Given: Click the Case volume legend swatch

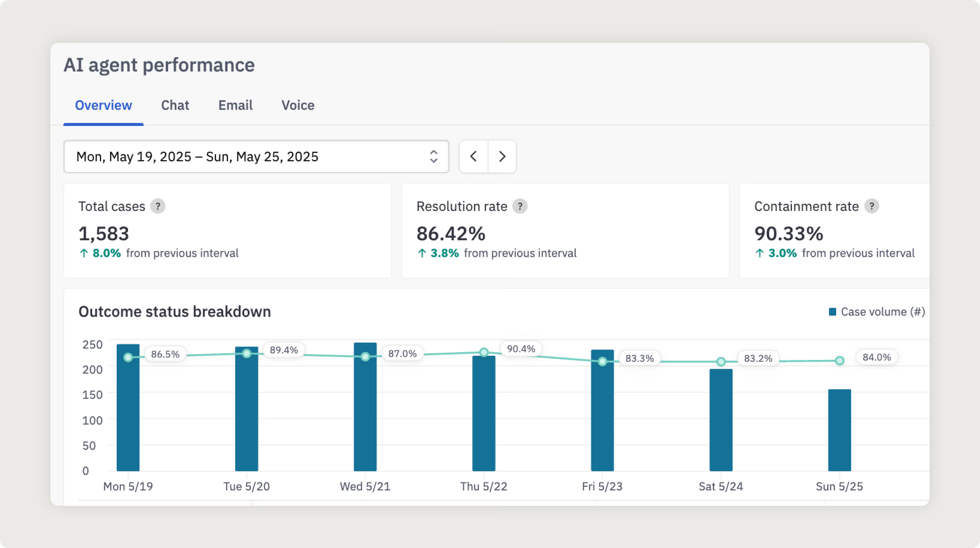Looking at the screenshot, I should pyautogui.click(x=832, y=312).
